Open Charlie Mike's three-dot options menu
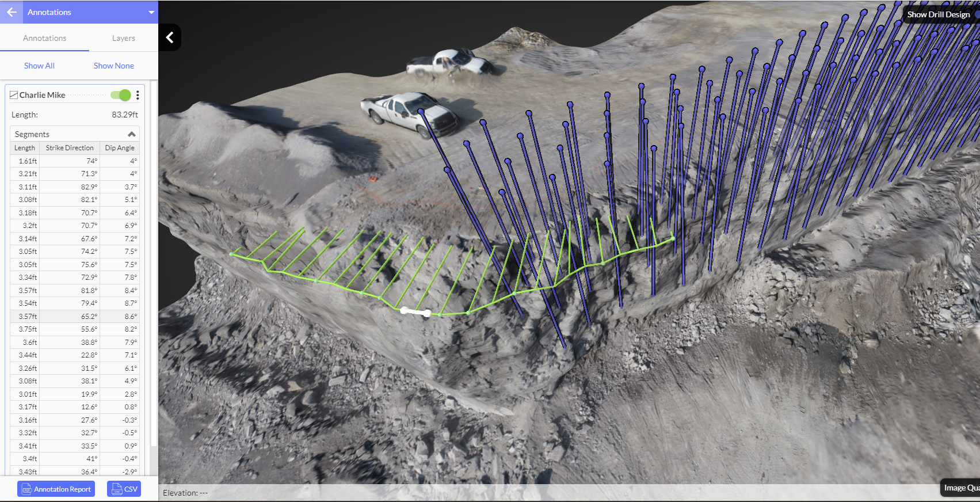This screenshot has height=502, width=980. click(x=138, y=95)
